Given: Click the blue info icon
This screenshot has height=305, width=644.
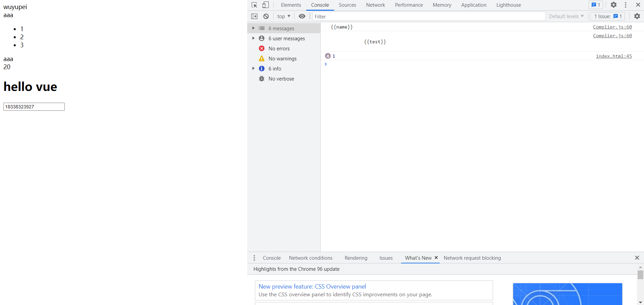Looking at the screenshot, I should 262,69.
